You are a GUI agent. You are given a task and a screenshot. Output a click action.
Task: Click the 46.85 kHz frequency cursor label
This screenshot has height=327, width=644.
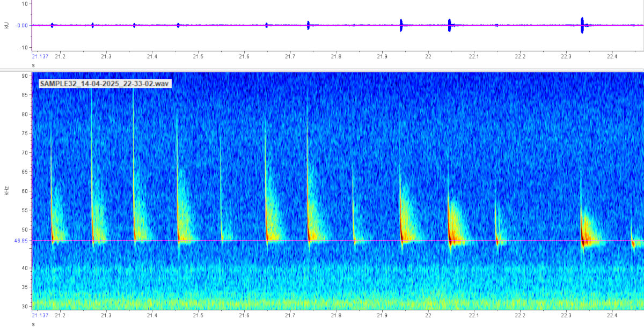(21, 241)
